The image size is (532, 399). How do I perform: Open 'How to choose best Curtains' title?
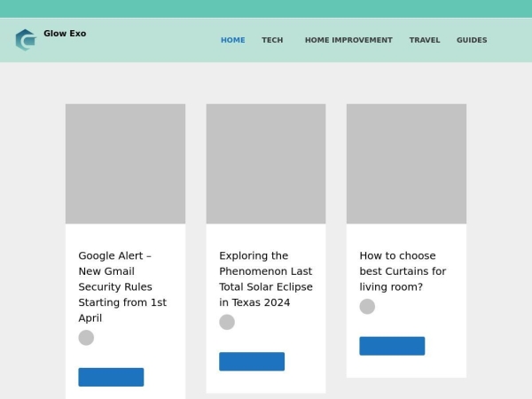click(x=403, y=271)
